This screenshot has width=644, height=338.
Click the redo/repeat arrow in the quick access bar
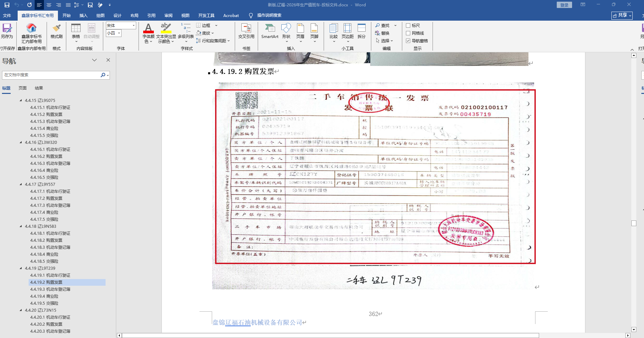[29, 5]
